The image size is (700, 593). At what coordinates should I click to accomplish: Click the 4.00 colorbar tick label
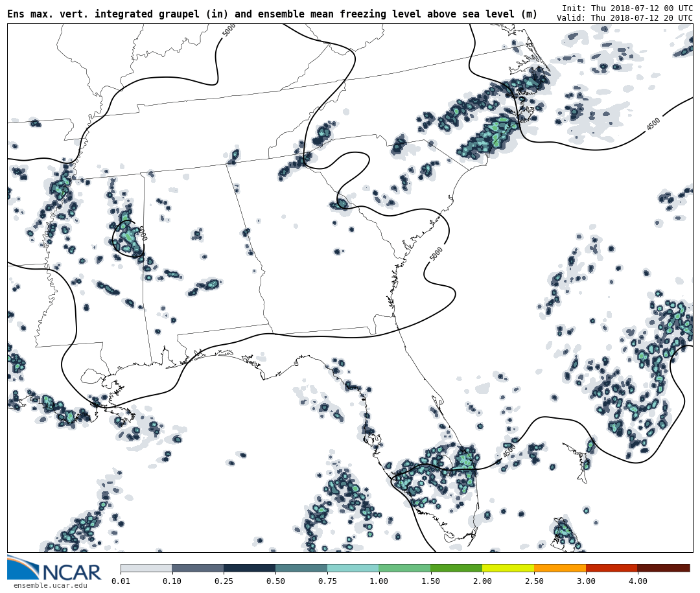tap(638, 581)
